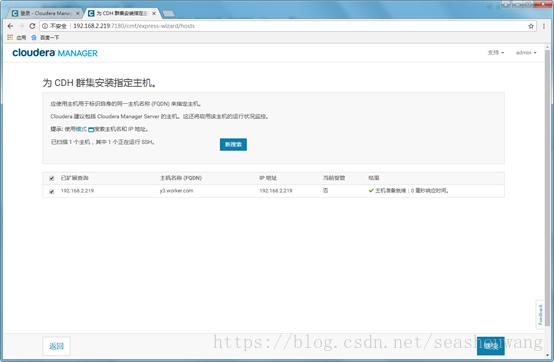
Task: Click the 返回 back button
Action: [x=57, y=346]
